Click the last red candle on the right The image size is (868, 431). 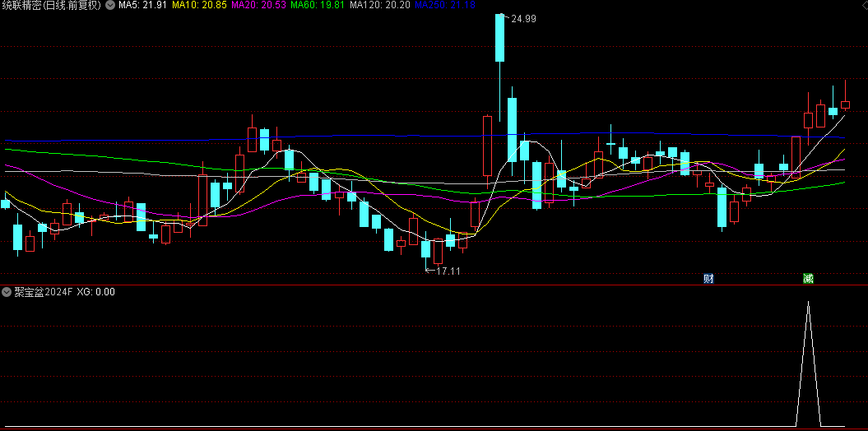[845, 104]
